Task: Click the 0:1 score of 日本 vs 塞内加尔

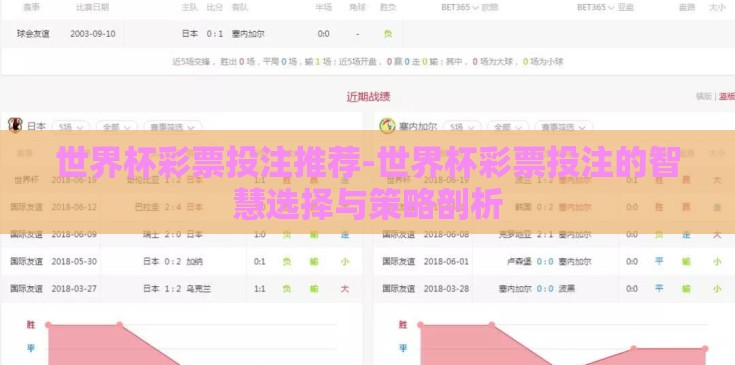Action: tap(215, 34)
